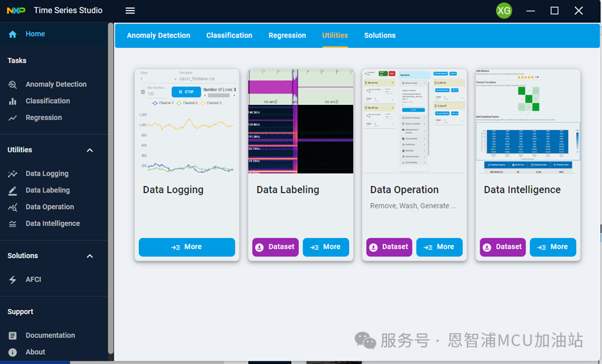Image resolution: width=602 pixels, height=364 pixels.
Task: Switch to the Regression tab
Action: coord(287,35)
